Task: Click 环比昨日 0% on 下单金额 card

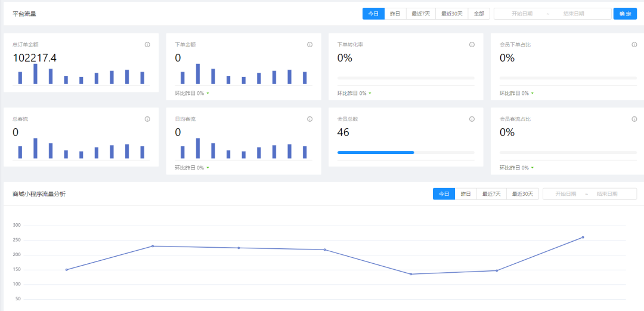Action: [190, 93]
